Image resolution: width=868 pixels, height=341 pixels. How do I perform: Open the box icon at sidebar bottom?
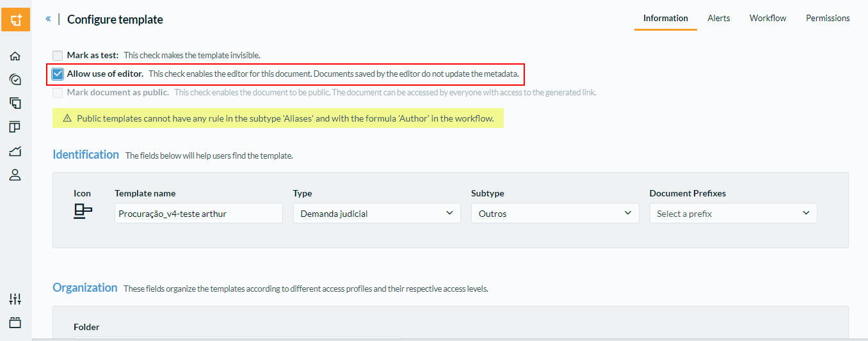[x=15, y=322]
